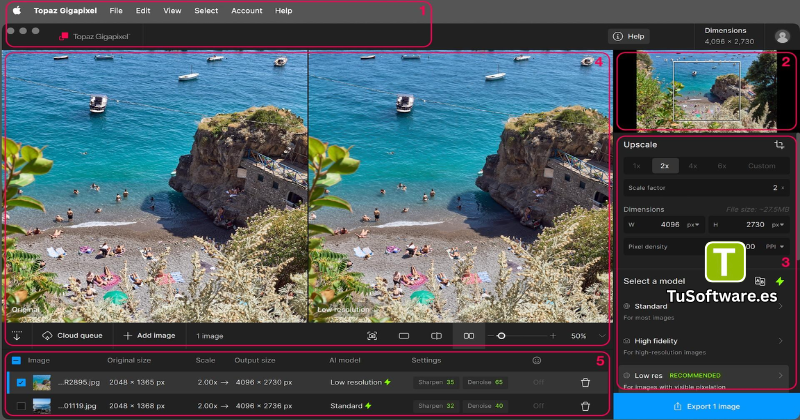Open the Cloud queue
This screenshot has height=420, width=800.
tap(72, 336)
